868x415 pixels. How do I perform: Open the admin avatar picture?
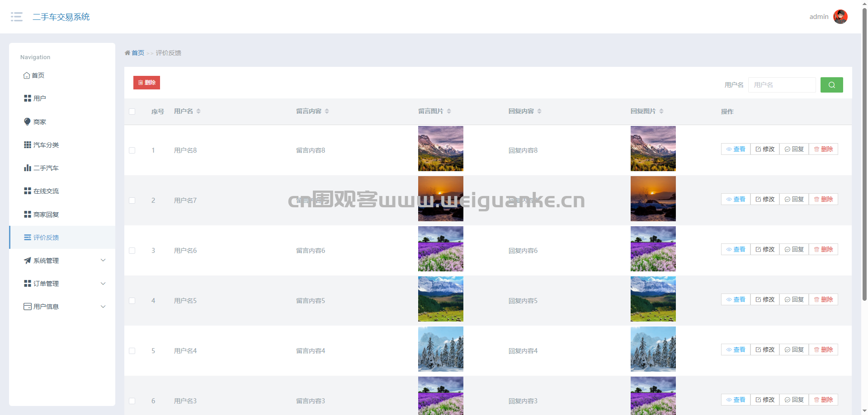pos(840,17)
